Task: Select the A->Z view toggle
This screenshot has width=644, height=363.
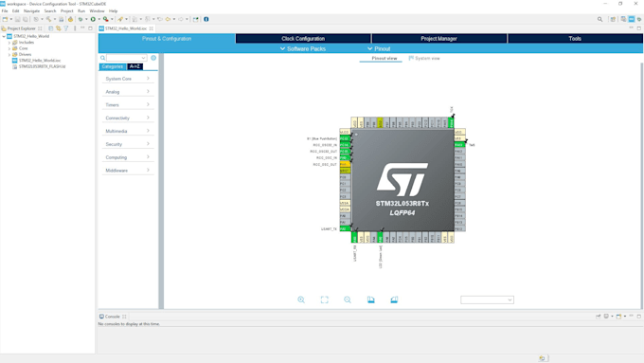Action: [134, 66]
